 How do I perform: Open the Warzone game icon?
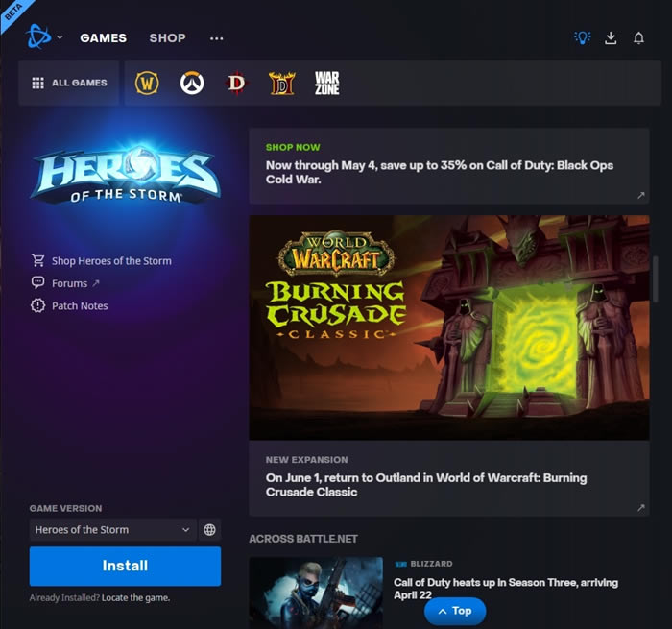point(326,84)
